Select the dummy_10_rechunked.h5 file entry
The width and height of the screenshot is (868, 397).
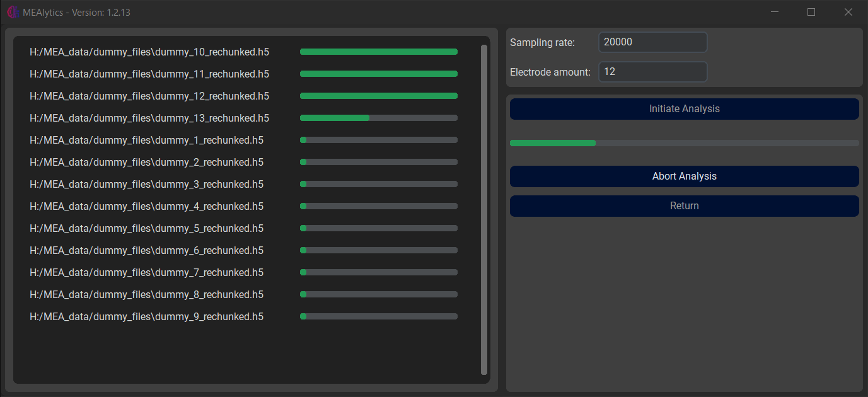(149, 52)
